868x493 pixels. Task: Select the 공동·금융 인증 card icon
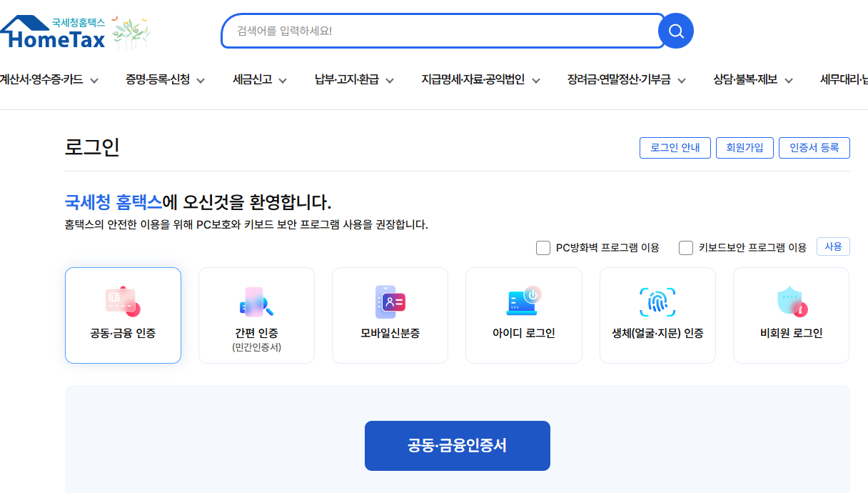(123, 301)
